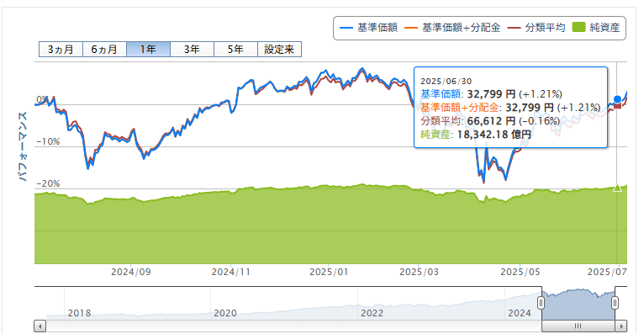Toggle the 基準価額 legend series
This screenshot has height=334, width=644.
(x=368, y=28)
